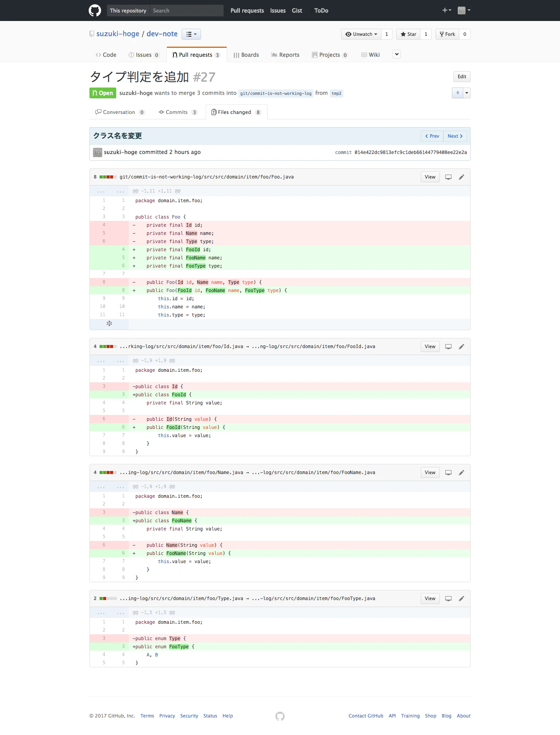Go to the Next commit
Screen dimensions: 560x735
[455, 136]
